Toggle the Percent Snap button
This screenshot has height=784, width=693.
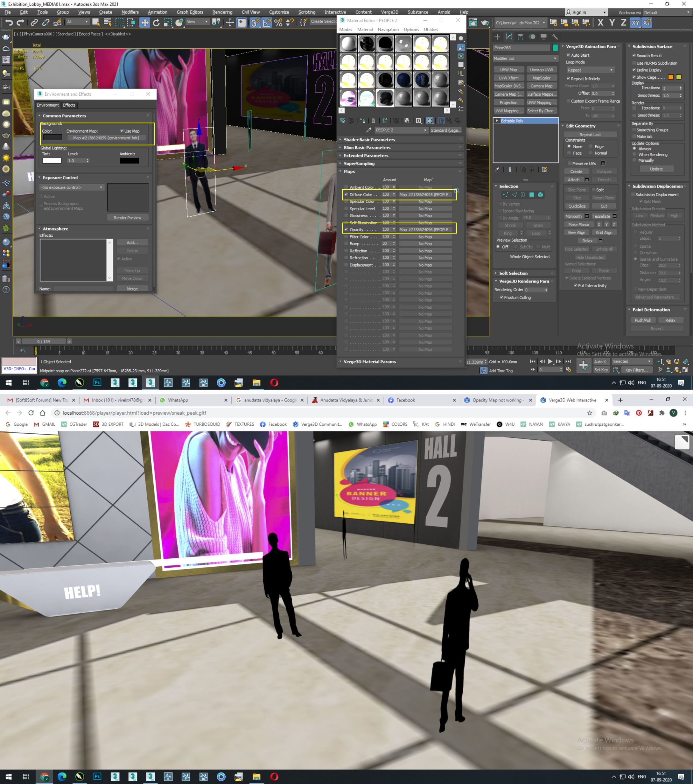(x=278, y=22)
